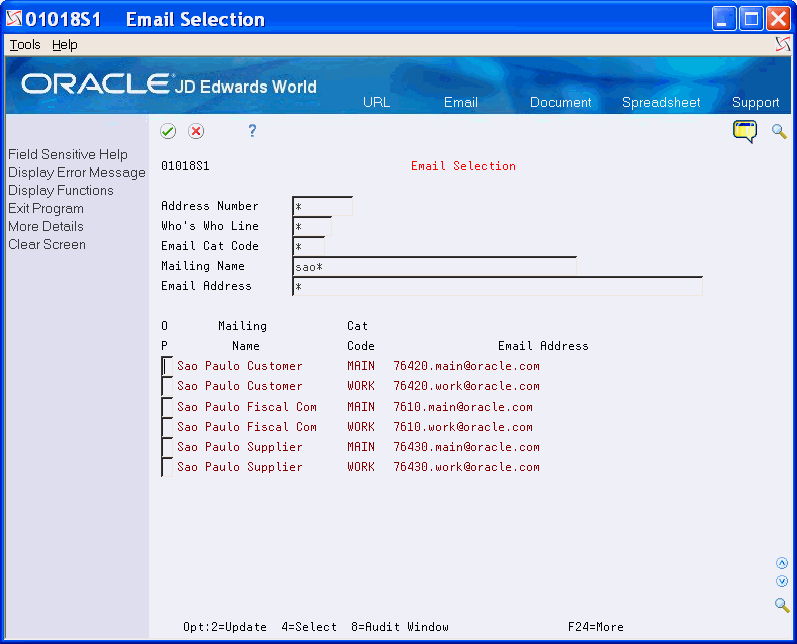The image size is (797, 644).
Task: Click Display Functions link
Action: coord(60,190)
